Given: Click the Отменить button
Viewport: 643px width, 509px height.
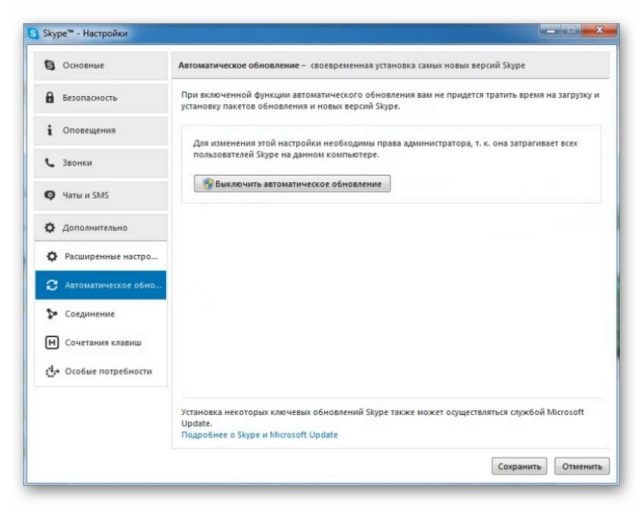Looking at the screenshot, I should pyautogui.click(x=582, y=466).
